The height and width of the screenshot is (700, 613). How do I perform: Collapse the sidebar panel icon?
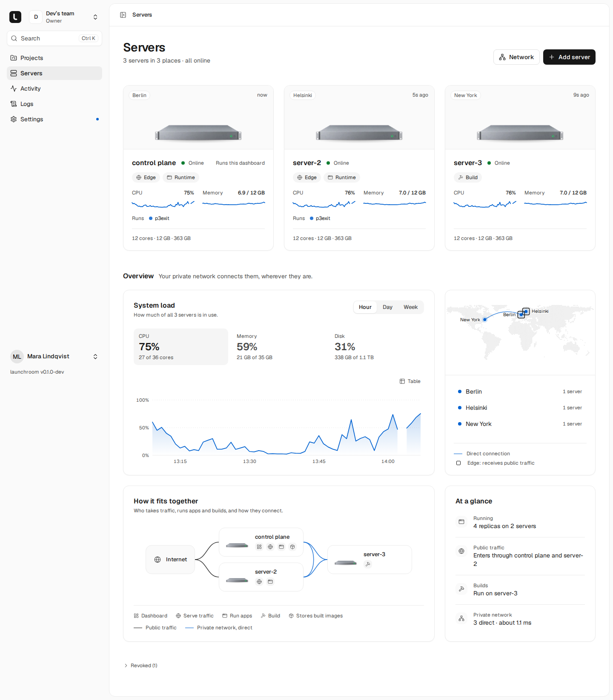(x=123, y=15)
